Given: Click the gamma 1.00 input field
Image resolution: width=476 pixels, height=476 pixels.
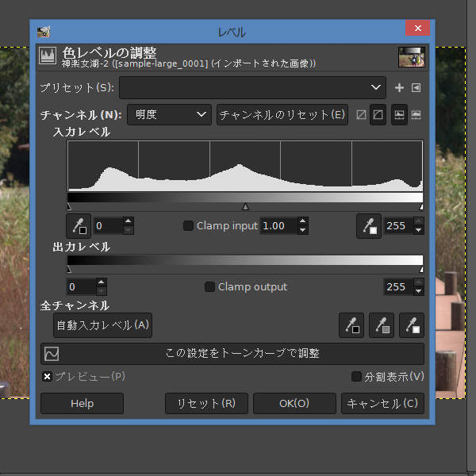Looking at the screenshot, I should pos(278,226).
